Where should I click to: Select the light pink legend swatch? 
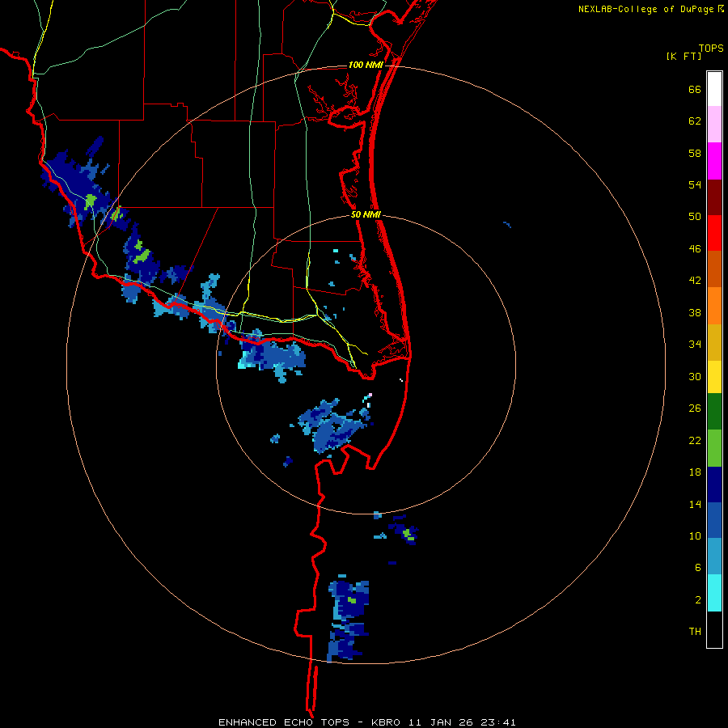714,125
